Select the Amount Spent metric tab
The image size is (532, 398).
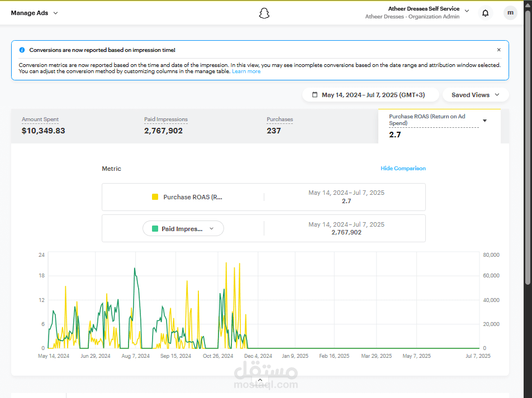(x=72, y=126)
